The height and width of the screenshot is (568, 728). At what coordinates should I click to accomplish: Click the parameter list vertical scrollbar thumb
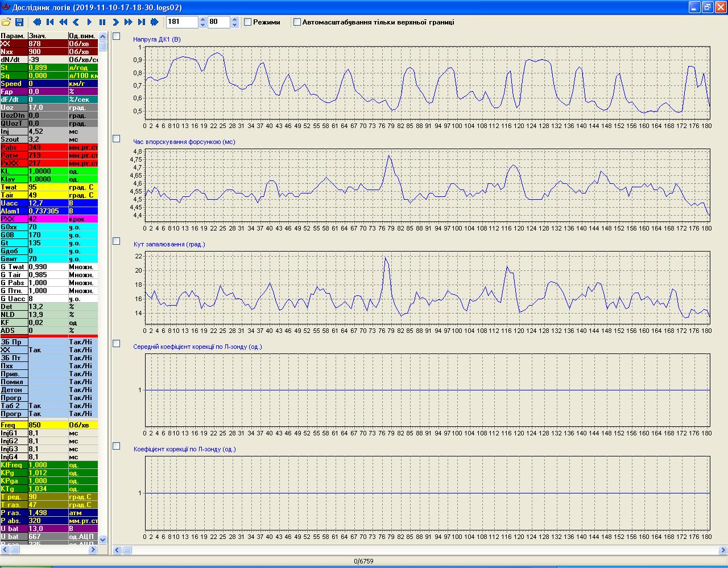(x=103, y=46)
